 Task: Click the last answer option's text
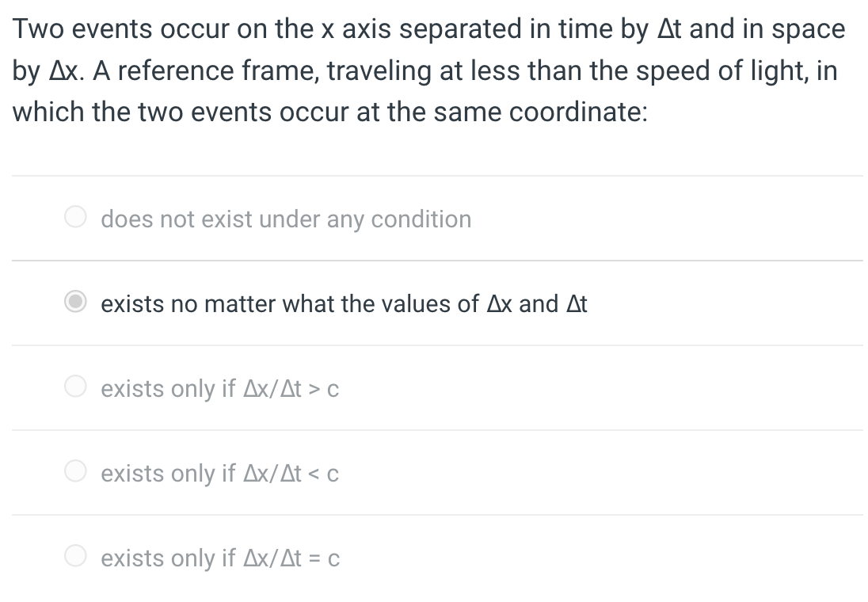pyautogui.click(x=219, y=558)
